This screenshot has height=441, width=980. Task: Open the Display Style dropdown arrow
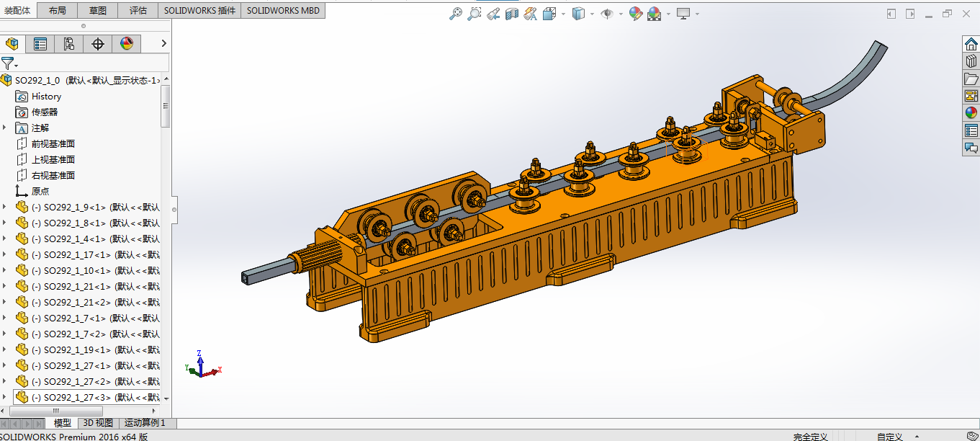click(592, 14)
